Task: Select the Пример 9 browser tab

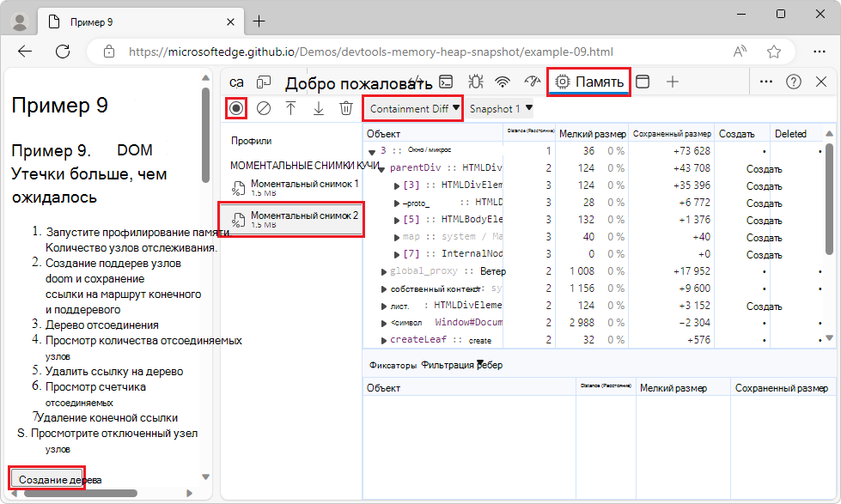Action: (139, 22)
